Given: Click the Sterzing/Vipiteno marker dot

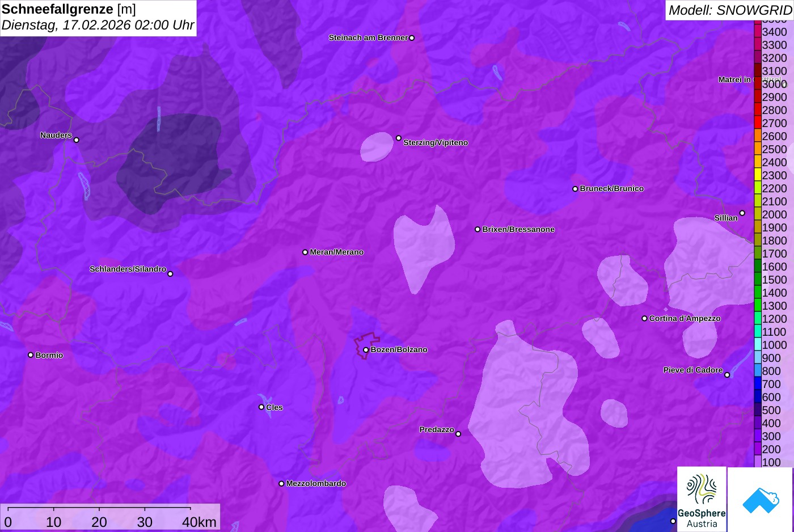Looking at the screenshot, I should pos(399,138).
